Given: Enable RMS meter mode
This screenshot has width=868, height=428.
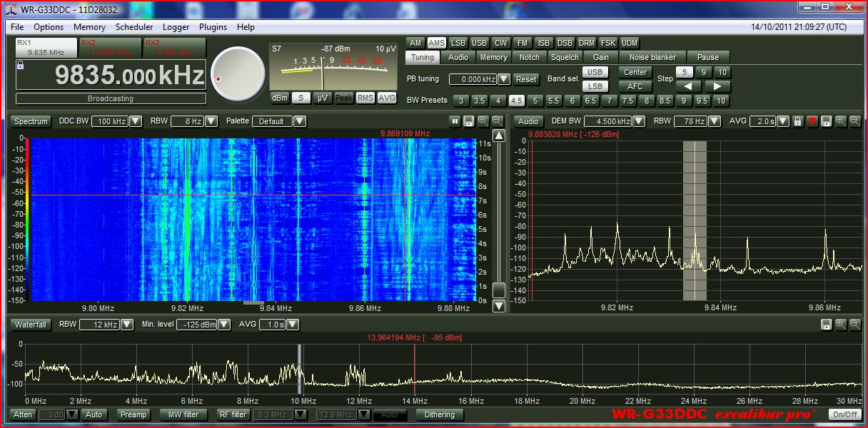Looking at the screenshot, I should coord(365,98).
